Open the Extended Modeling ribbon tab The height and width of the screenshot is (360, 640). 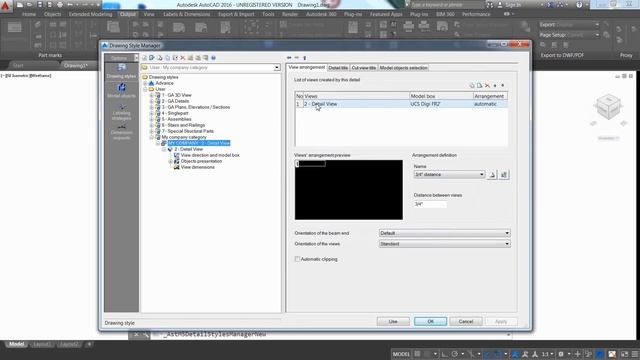(x=90, y=14)
